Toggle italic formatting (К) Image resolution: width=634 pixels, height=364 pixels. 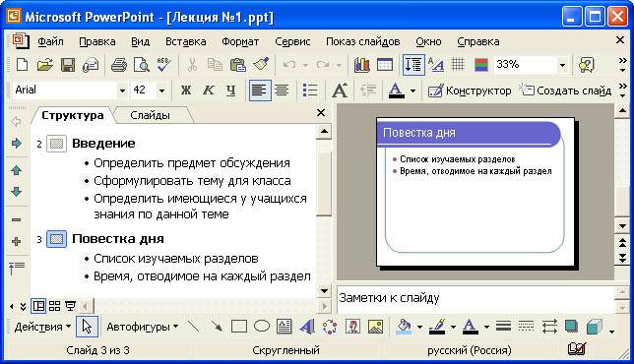click(x=209, y=91)
